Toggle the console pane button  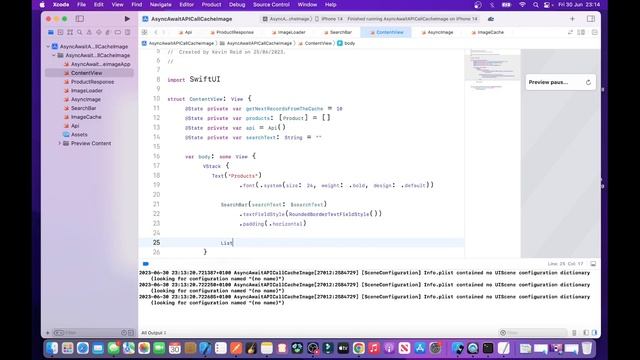click(594, 333)
